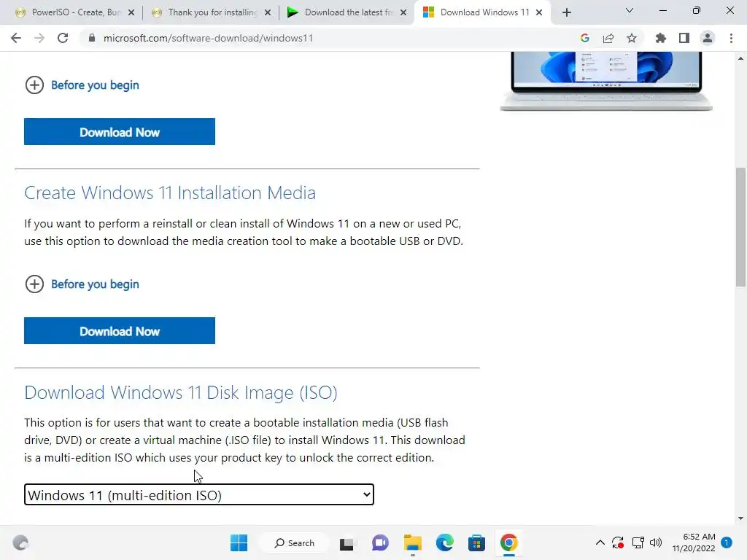Click the upper Download Now button
The height and width of the screenshot is (560, 747).
[120, 131]
